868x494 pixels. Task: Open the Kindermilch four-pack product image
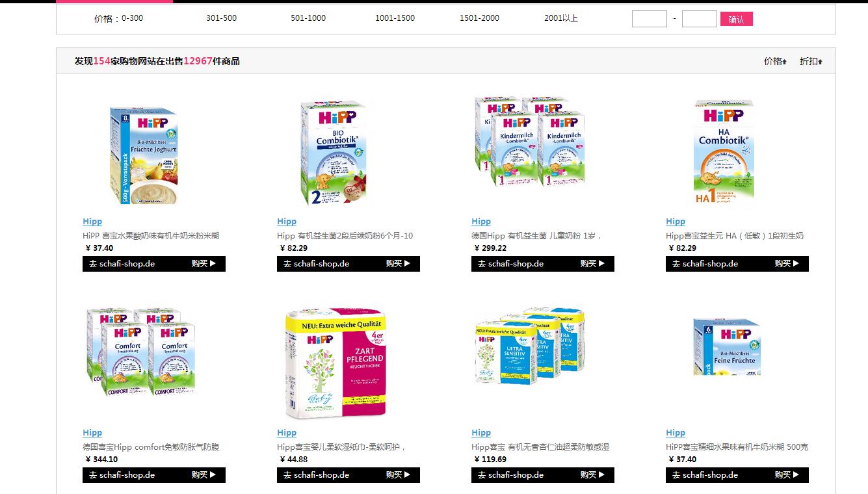click(x=530, y=142)
